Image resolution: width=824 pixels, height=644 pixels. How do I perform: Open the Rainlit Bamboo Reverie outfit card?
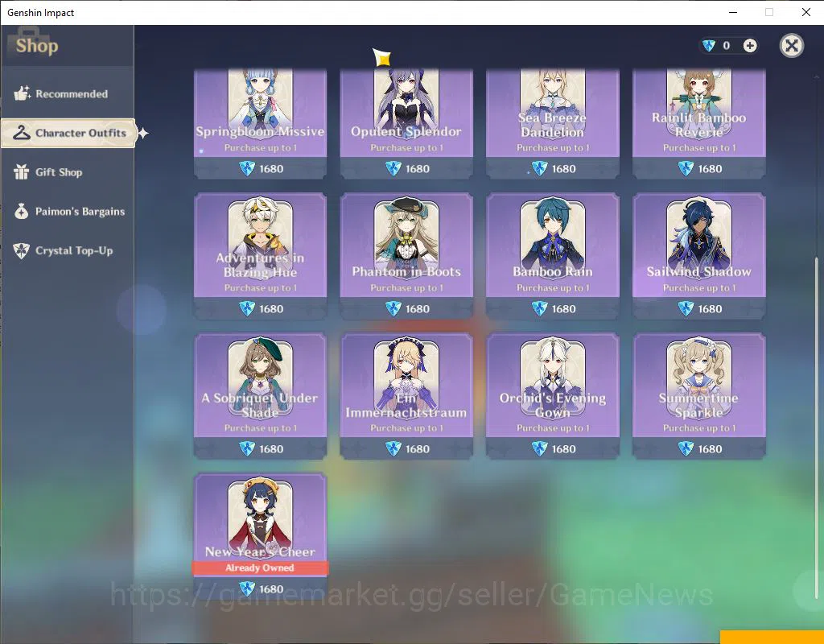click(699, 123)
